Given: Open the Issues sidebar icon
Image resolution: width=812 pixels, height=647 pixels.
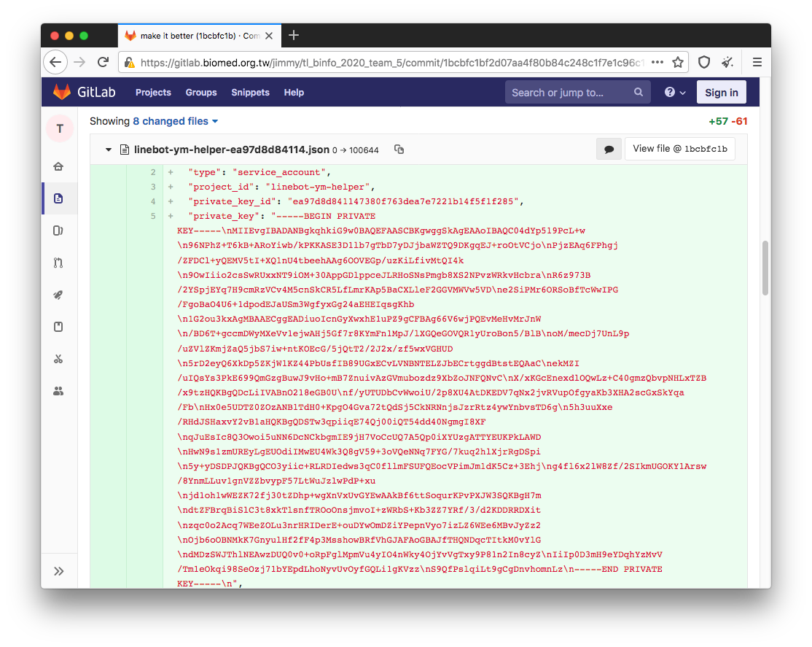Looking at the screenshot, I should coord(58,230).
